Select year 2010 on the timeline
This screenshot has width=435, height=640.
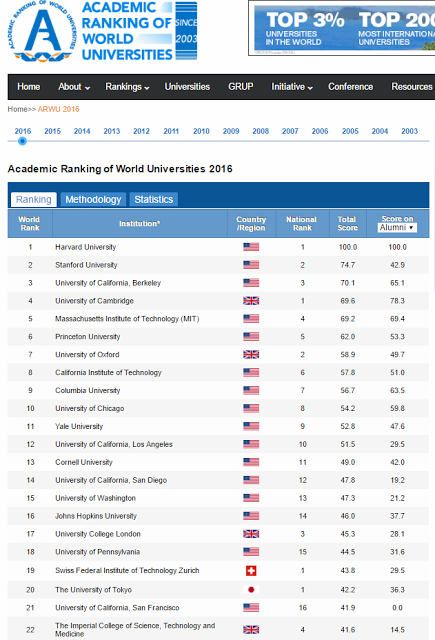point(201,131)
